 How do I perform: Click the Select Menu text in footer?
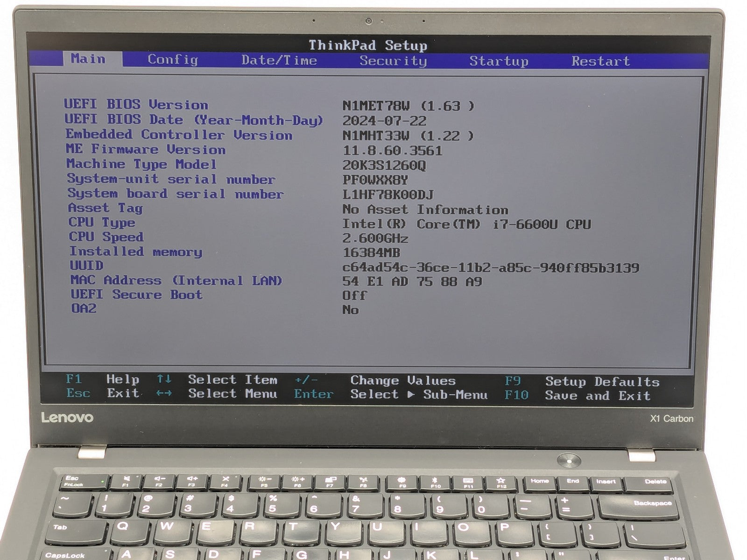(x=233, y=393)
